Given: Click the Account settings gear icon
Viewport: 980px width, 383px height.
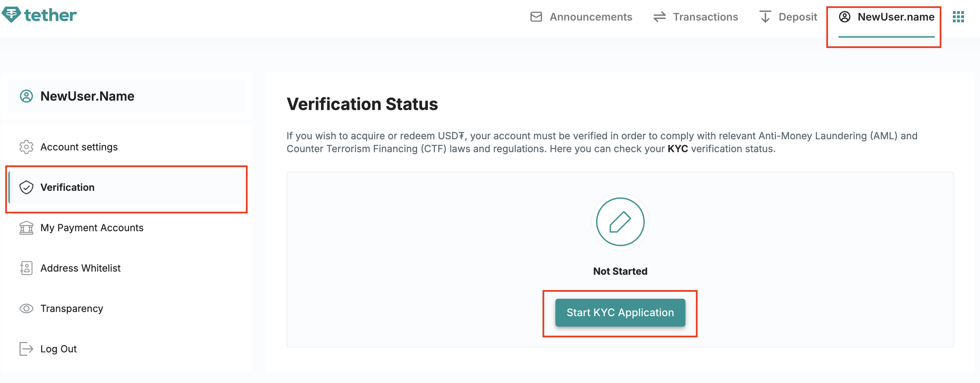Looking at the screenshot, I should click(26, 147).
